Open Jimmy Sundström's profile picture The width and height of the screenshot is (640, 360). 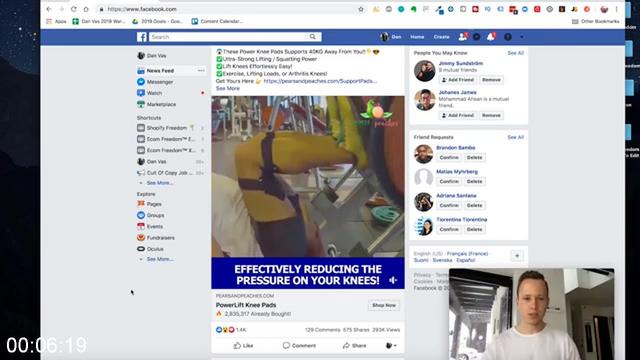pyautogui.click(x=424, y=71)
